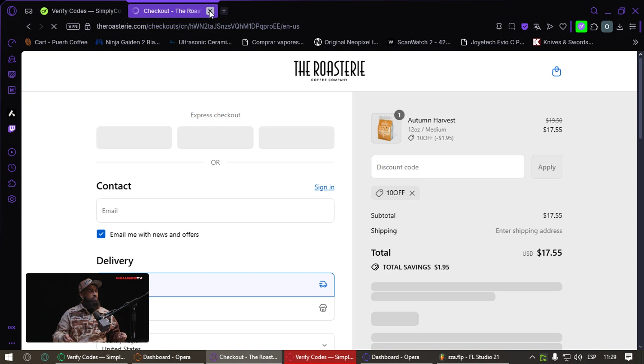644x364 pixels.
Task: Open the browser search tabs magnifier
Action: point(594,11)
